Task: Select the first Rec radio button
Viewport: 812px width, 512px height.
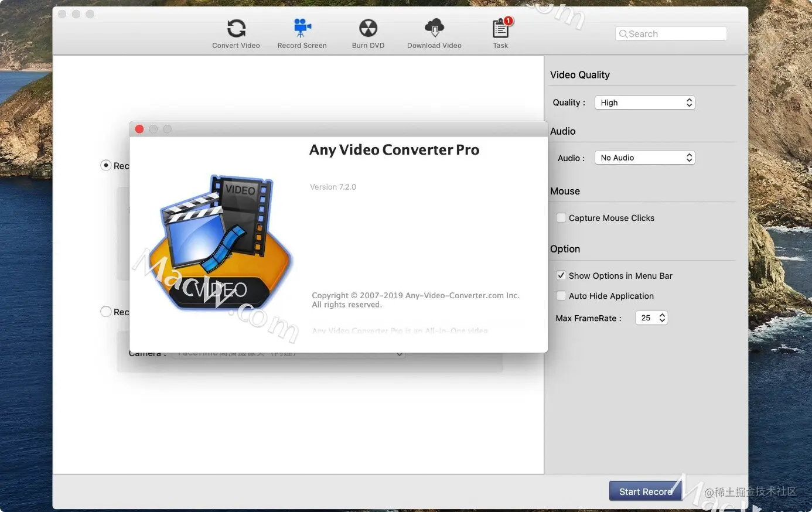Action: pos(106,166)
